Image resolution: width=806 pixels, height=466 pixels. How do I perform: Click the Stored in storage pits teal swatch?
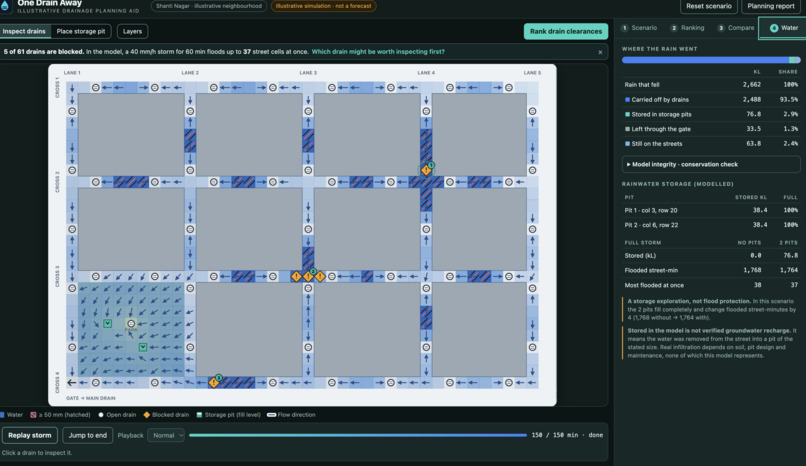coord(627,115)
